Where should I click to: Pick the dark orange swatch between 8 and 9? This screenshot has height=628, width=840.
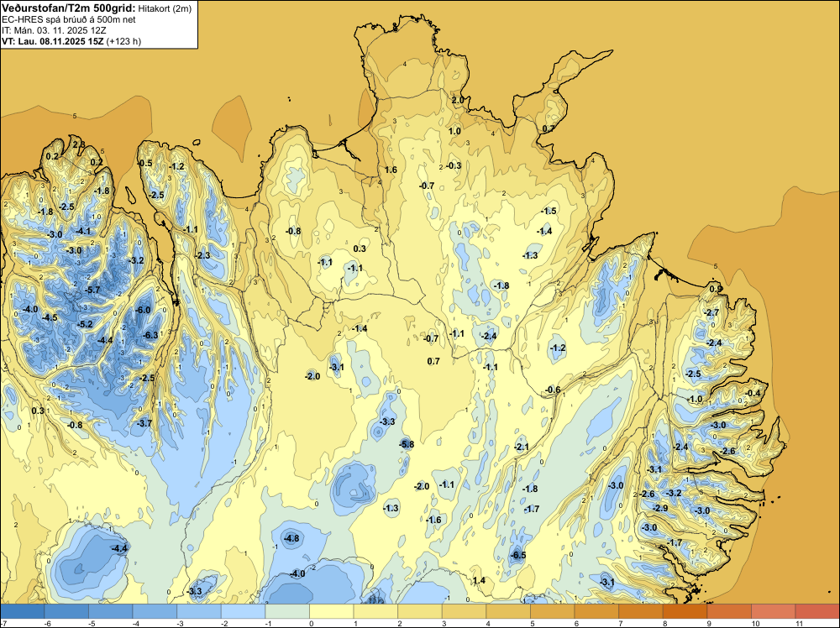coord(685,611)
